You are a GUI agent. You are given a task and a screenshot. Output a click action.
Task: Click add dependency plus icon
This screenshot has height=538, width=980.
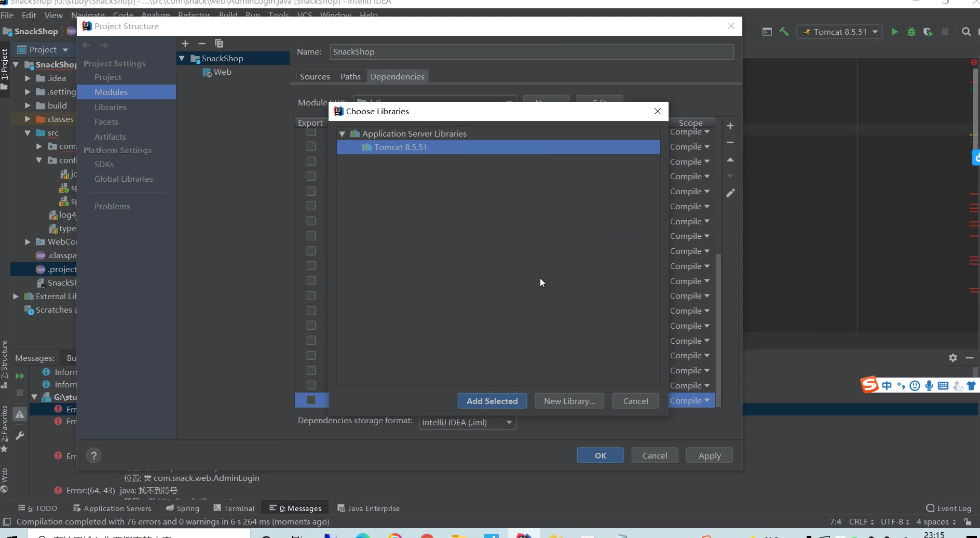tap(730, 126)
